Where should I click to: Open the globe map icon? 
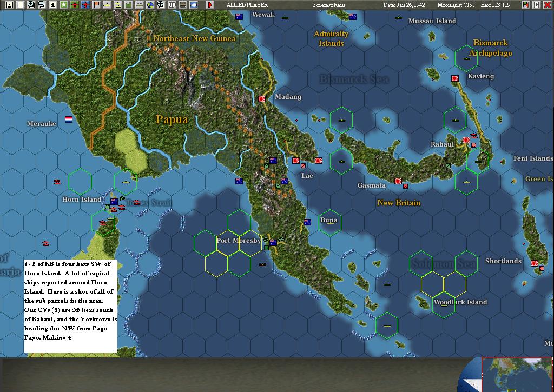(x=150, y=4)
